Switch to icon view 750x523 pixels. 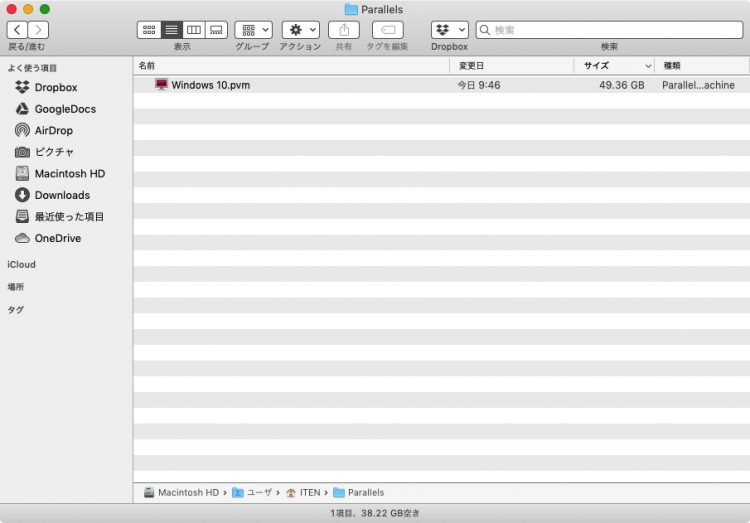click(149, 30)
